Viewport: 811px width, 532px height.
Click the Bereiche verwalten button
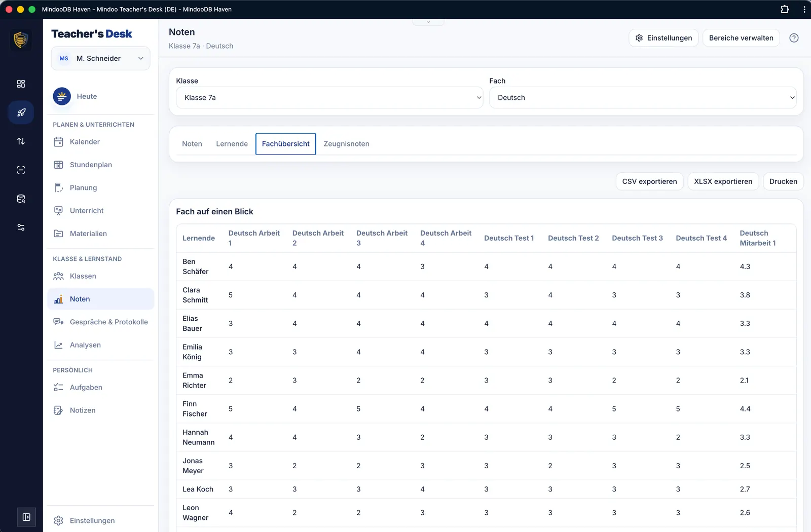tap(741, 38)
